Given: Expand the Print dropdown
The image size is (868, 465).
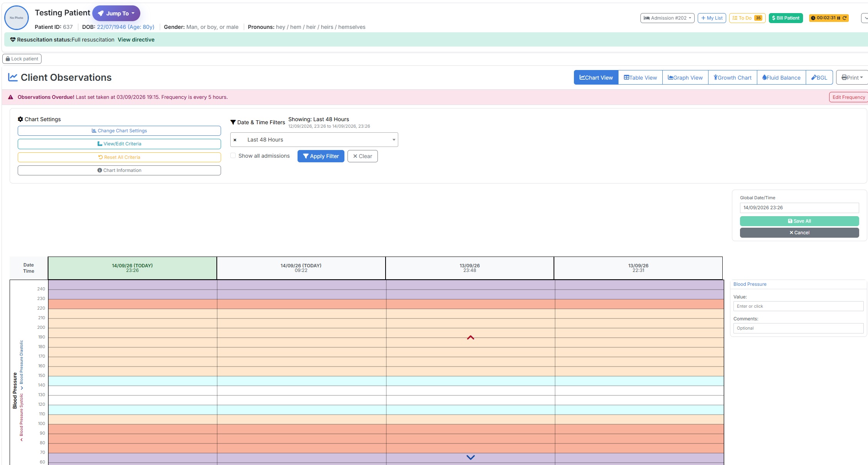Looking at the screenshot, I should click(852, 77).
